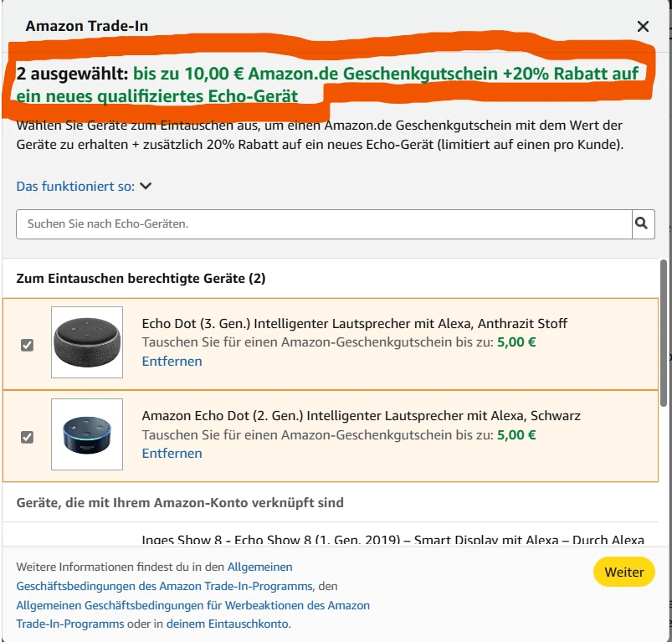This screenshot has width=672, height=642.
Task: Click the Echo device search input field
Action: (318, 224)
